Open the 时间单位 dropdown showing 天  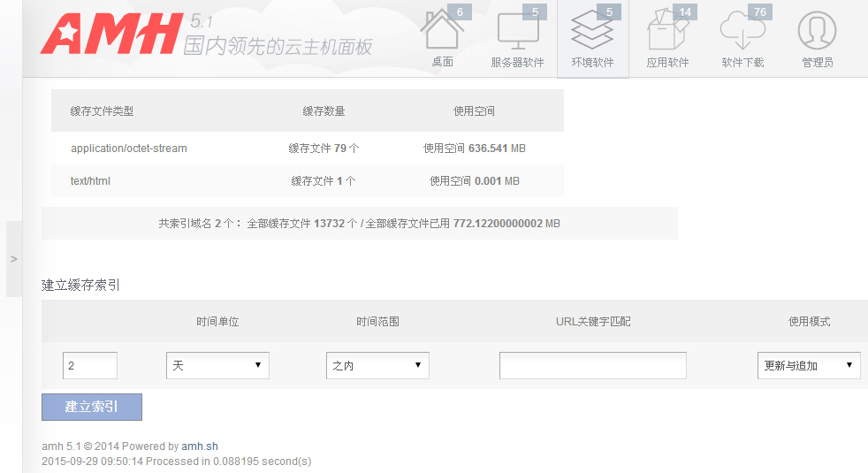(217, 365)
